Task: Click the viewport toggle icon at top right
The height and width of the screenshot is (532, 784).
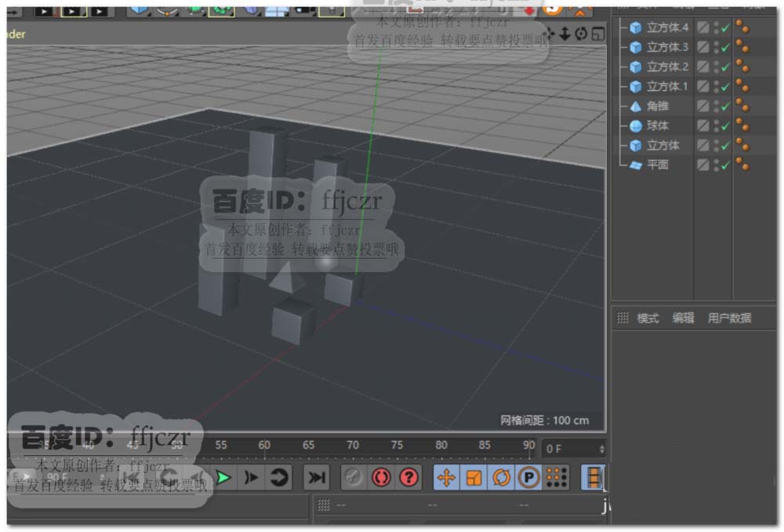Action: (x=598, y=34)
